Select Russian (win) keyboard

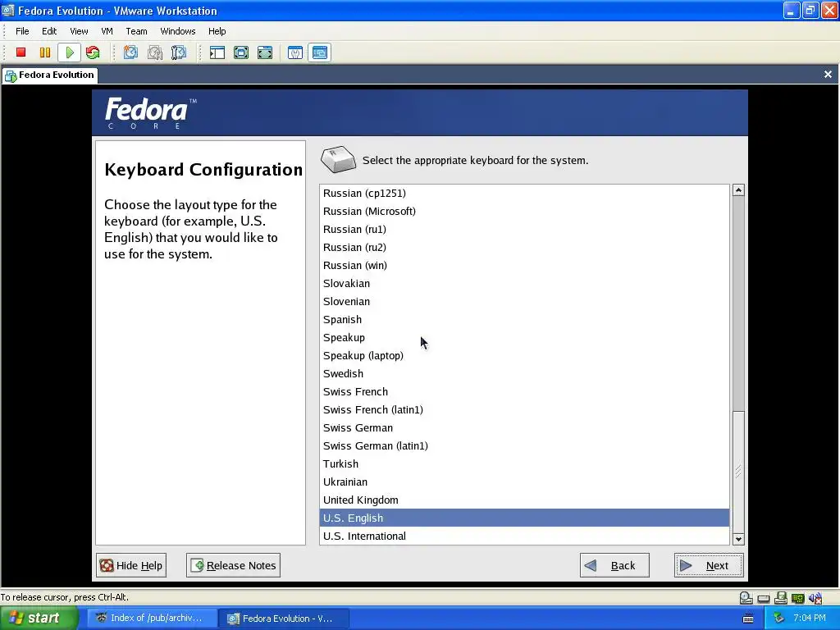[x=524, y=265]
